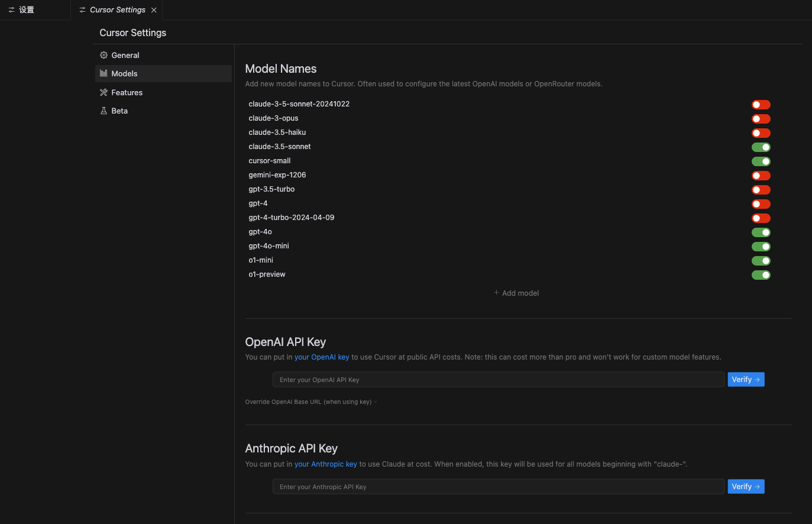Viewport: 812px width, 524px height.
Task: Open the General settings section
Action: [x=163, y=55]
